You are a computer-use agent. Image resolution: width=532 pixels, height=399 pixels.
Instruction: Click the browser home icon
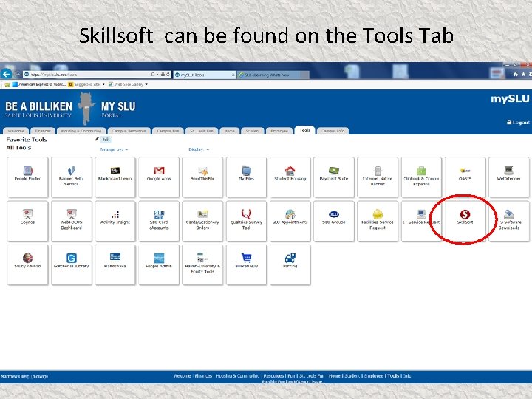pos(516,74)
